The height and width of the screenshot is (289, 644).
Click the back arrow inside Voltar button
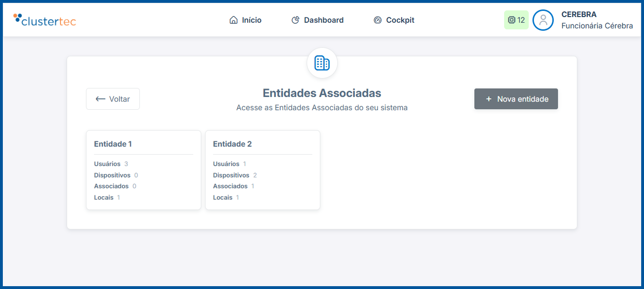tap(100, 98)
